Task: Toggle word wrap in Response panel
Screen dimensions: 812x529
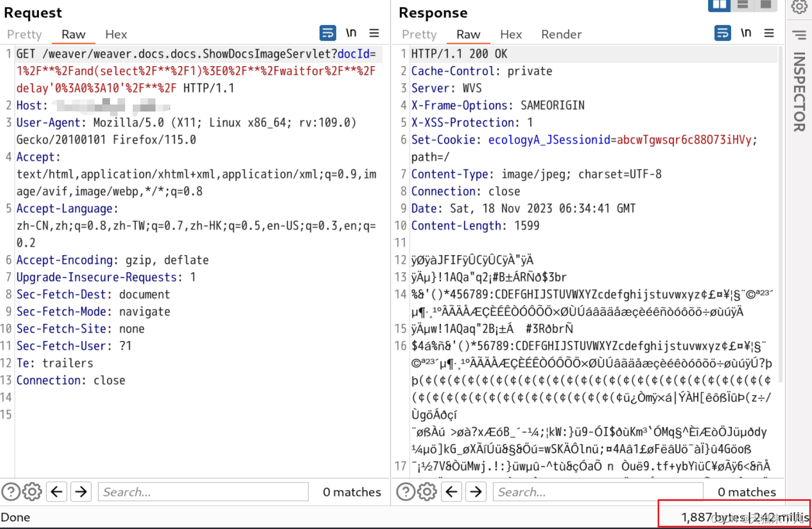Action: click(x=723, y=33)
